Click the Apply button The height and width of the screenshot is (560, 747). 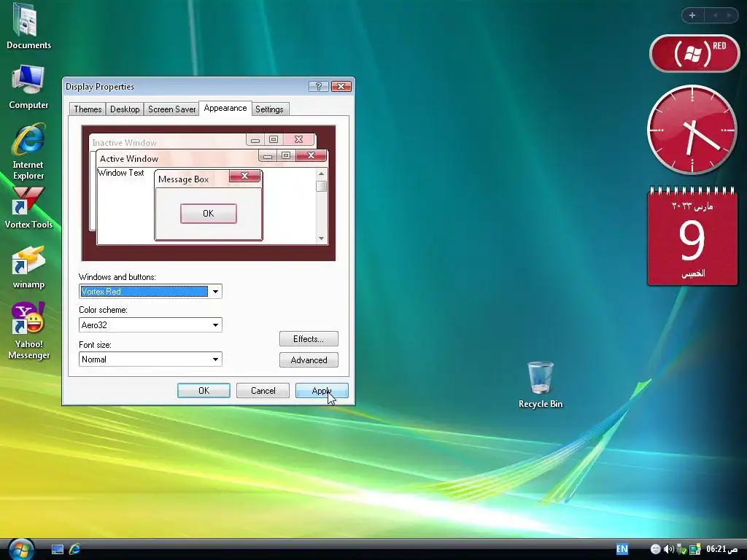[322, 391]
